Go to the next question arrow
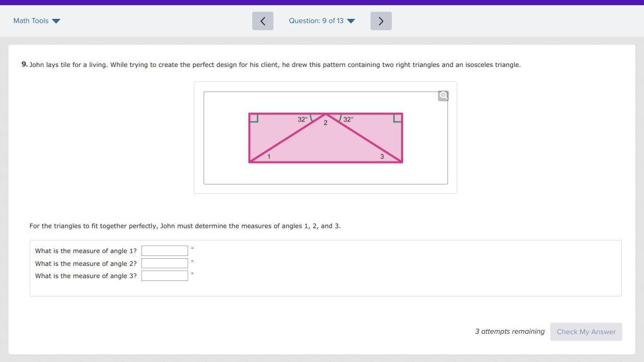Viewport: 644px width, 362px height. pyautogui.click(x=381, y=21)
